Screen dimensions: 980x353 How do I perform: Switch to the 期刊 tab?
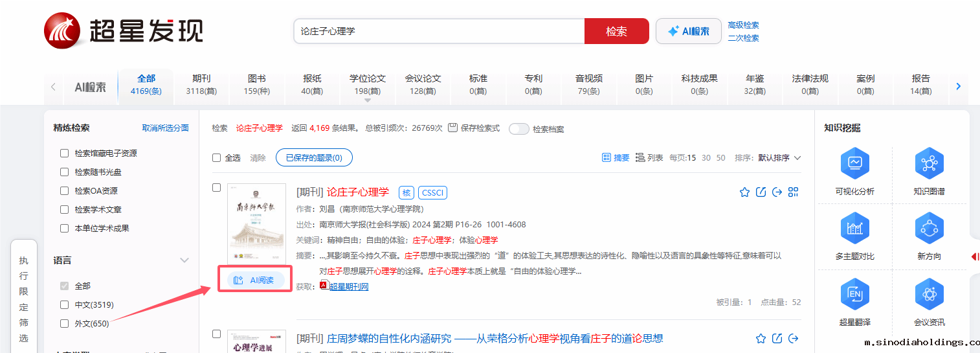pos(201,84)
